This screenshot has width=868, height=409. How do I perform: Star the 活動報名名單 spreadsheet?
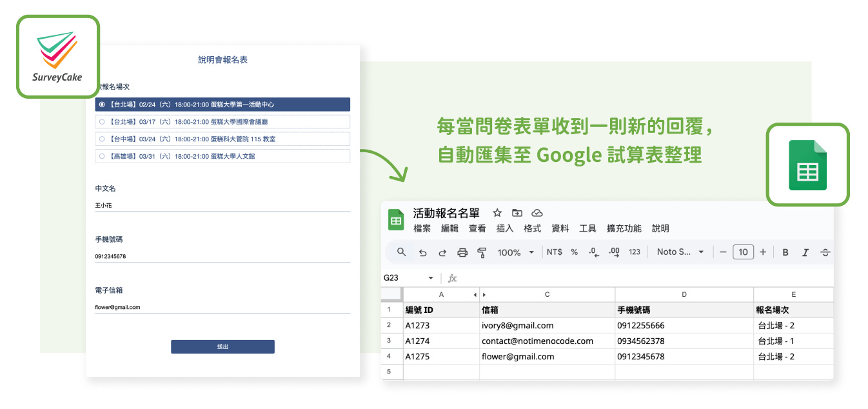click(497, 212)
